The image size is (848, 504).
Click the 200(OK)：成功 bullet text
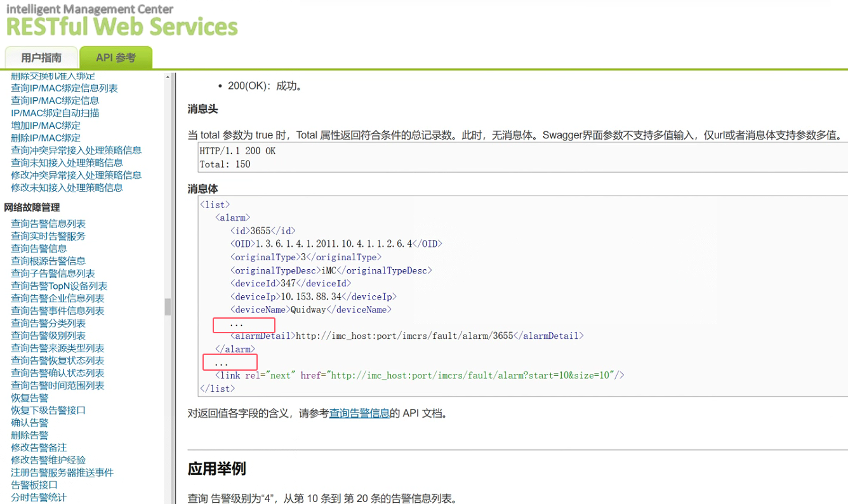click(265, 86)
